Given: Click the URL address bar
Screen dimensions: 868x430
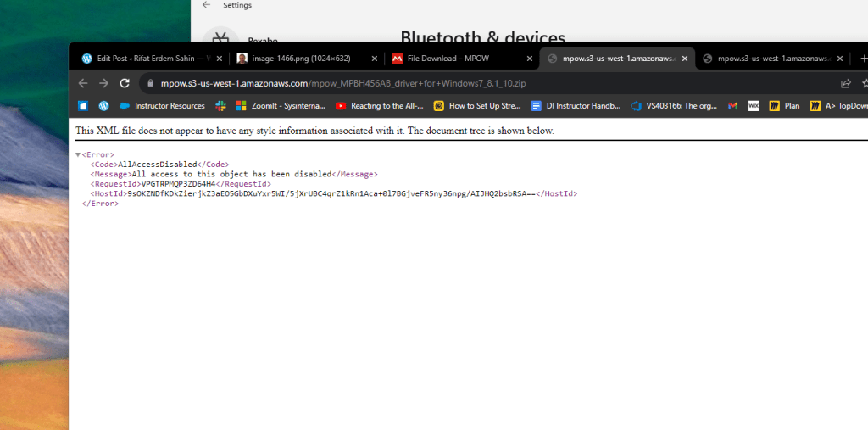Looking at the screenshot, I should [x=487, y=84].
